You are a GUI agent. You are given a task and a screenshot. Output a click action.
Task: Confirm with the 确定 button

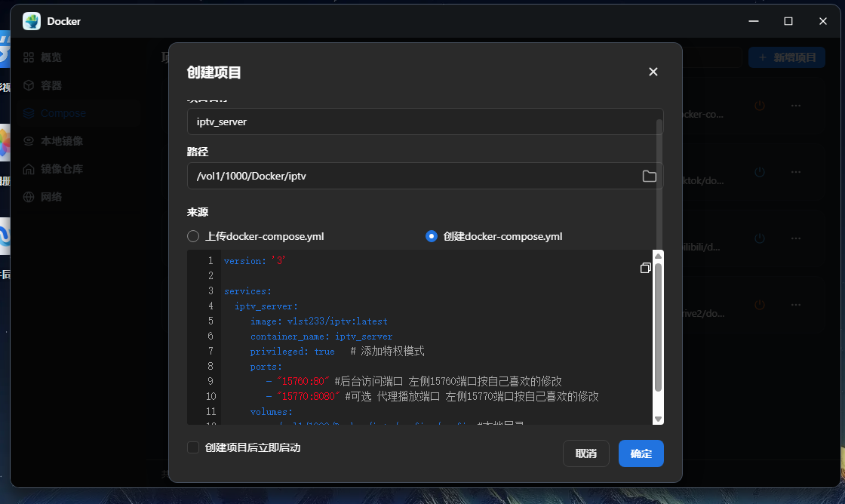641,453
